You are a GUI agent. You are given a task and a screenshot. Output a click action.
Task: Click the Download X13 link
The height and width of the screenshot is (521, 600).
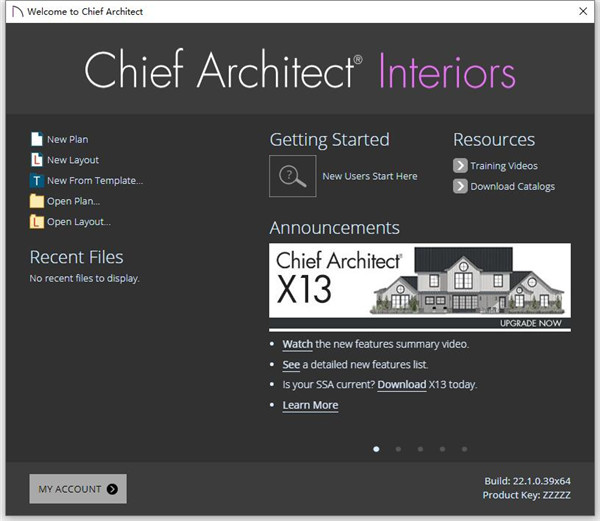(402, 384)
